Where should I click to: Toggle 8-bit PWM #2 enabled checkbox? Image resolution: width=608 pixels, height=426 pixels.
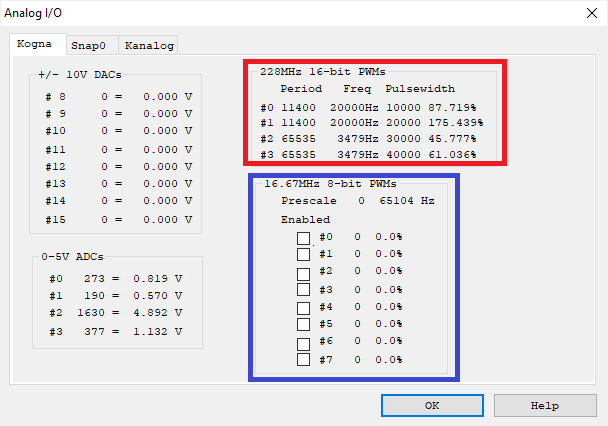pyautogui.click(x=304, y=272)
